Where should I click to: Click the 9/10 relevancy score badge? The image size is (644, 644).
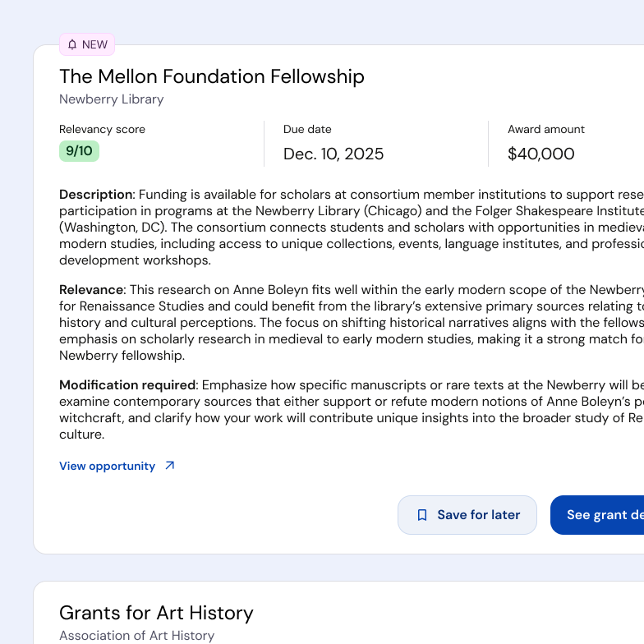[x=79, y=151]
